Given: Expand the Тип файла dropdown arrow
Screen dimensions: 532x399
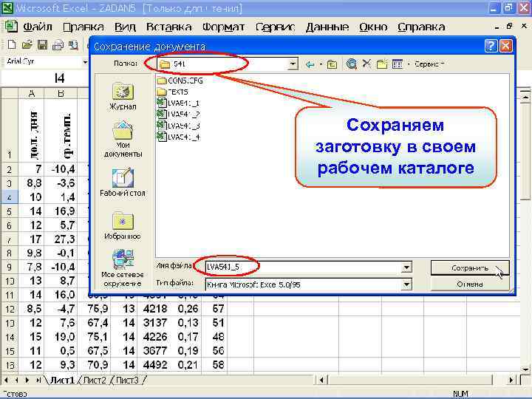Looking at the screenshot, I should tap(406, 284).
